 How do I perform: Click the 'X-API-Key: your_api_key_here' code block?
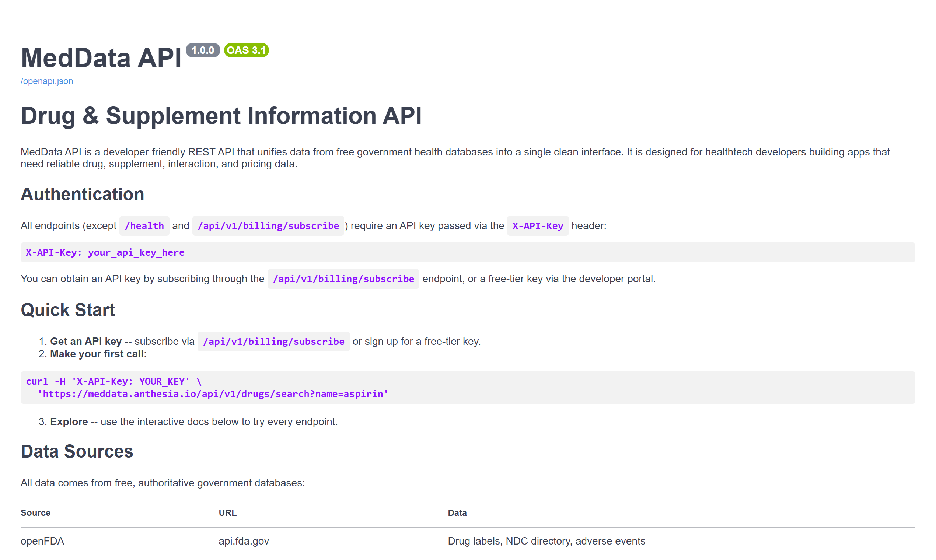(468, 252)
